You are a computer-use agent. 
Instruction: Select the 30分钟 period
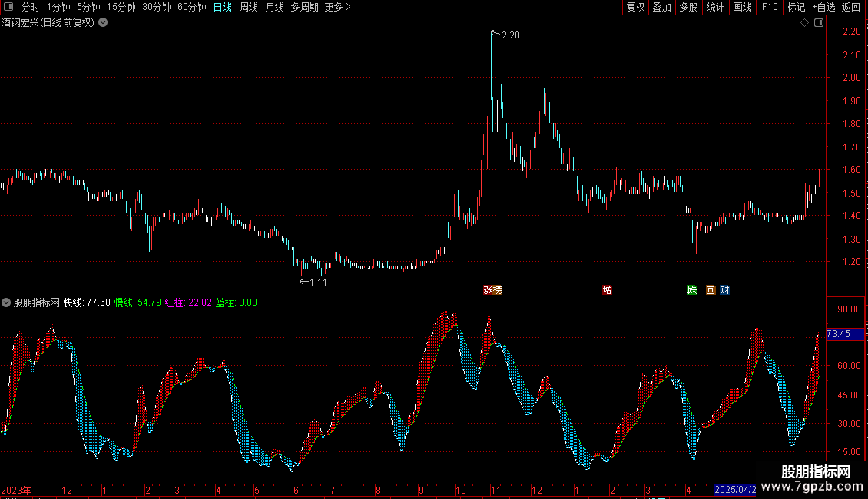click(x=157, y=7)
